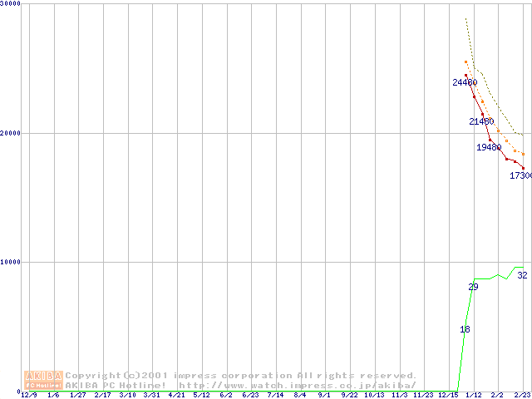
Task: Click the 10000 y-axis label
Action: pos(10,263)
